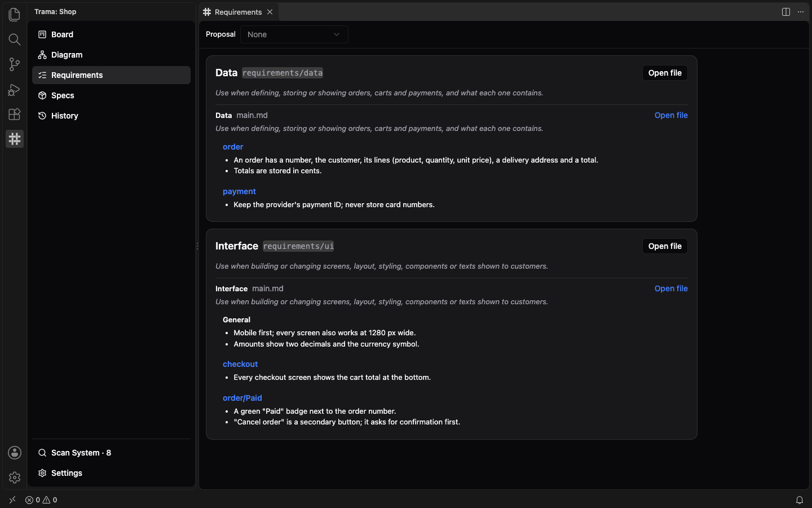The width and height of the screenshot is (812, 508).
Task: Click the order description listing lines and address
Action: [416, 160]
